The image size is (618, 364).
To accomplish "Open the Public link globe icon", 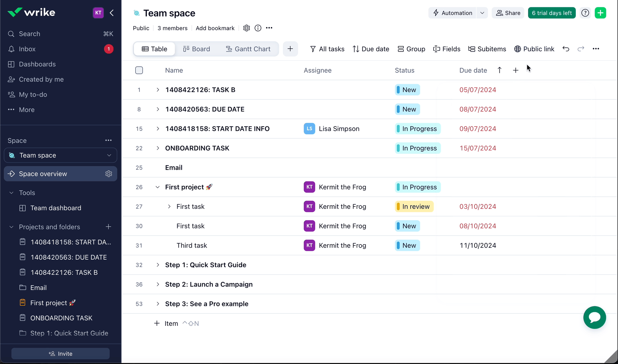I will 517,49.
